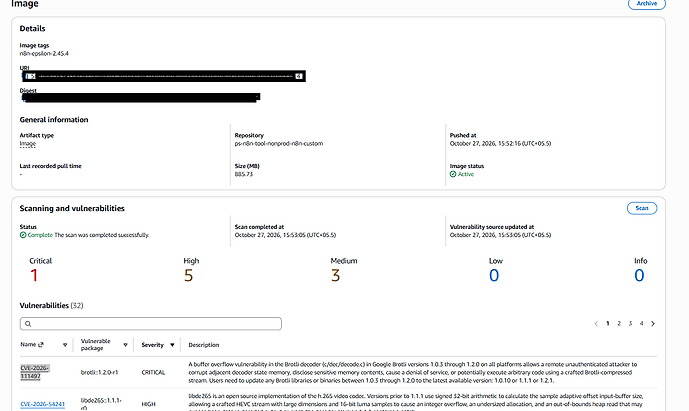Screen dimensions: 689x411
Task: Click the libde265::1.1.1 package cell
Action: pyautogui.click(x=101, y=404)
